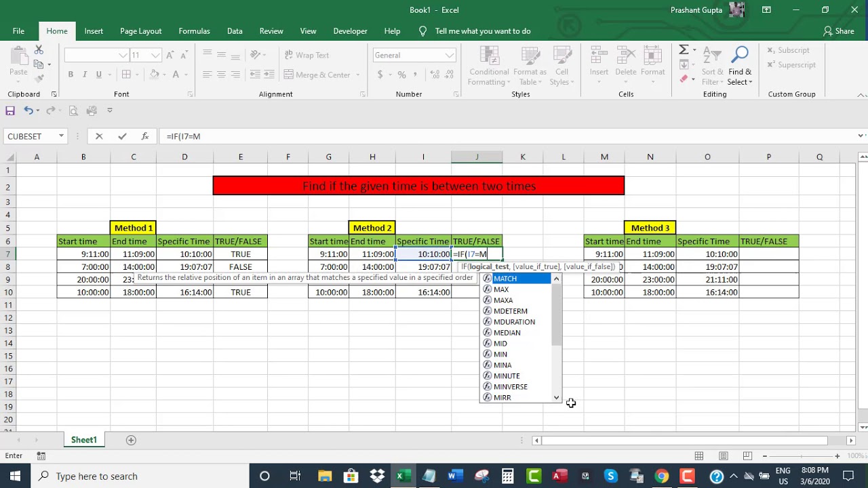Switch to the Page Layout tab
This screenshot has height=488, width=868.
click(140, 31)
